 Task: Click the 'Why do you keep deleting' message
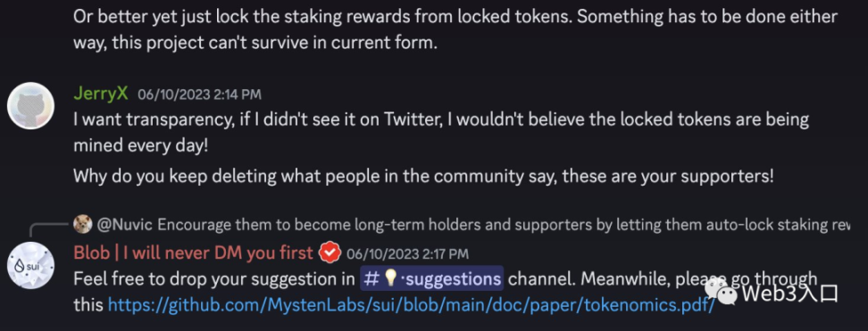click(423, 177)
